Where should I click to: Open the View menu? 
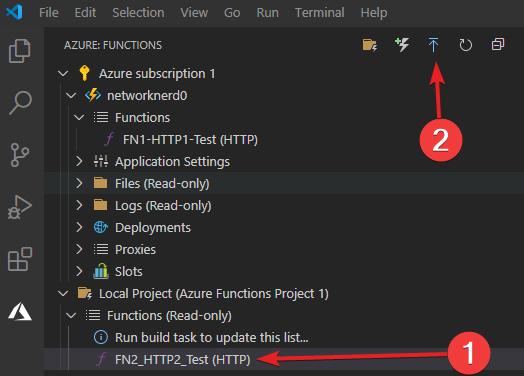194,13
